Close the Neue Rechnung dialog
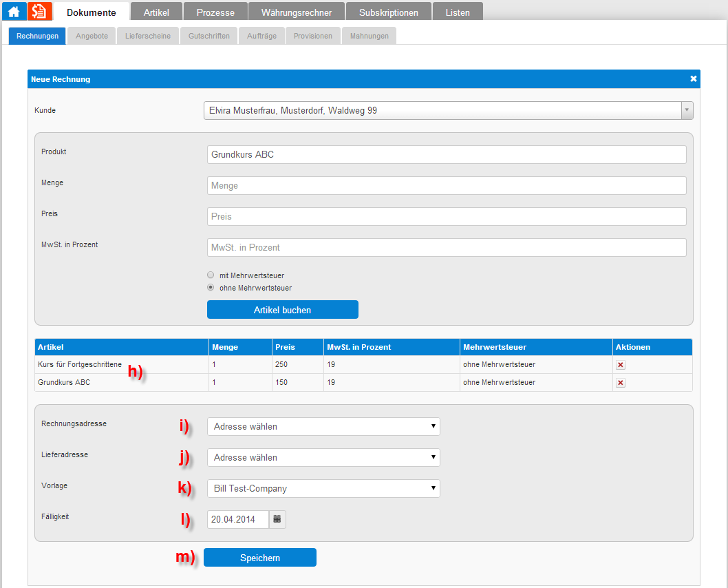The height and width of the screenshot is (588, 728). [x=693, y=79]
